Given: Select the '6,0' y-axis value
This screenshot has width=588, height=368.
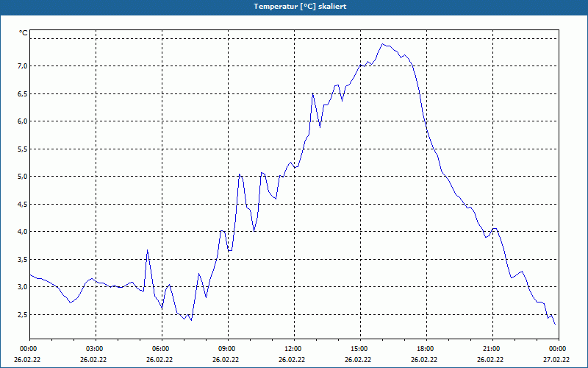Looking at the screenshot, I should tap(23, 121).
